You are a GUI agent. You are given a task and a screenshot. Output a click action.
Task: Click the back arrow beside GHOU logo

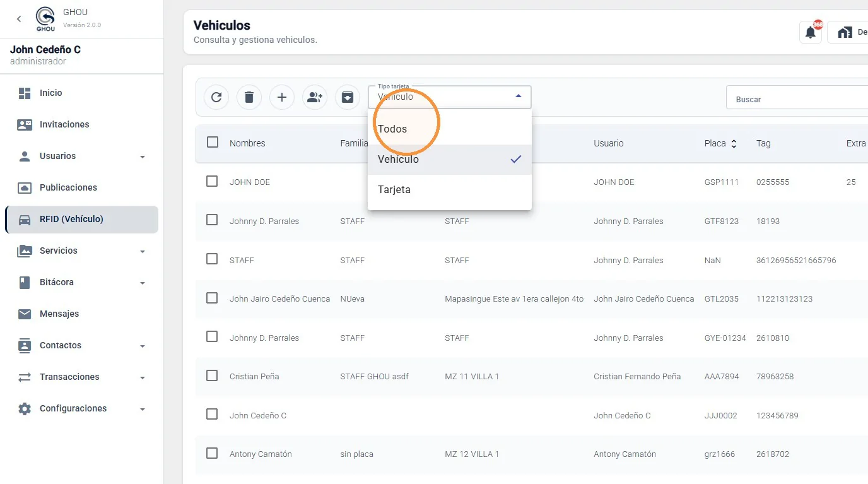[19, 19]
